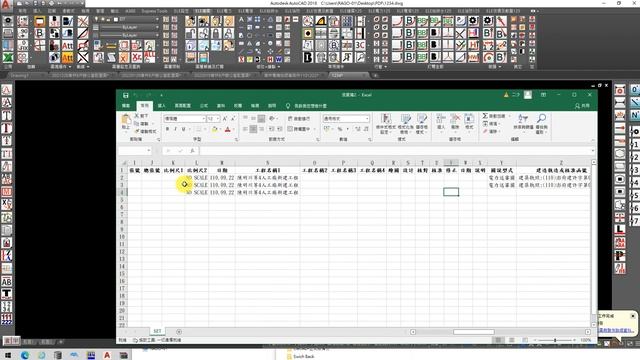Click the bold L icon on AutoCAD right toolbar
Screen dimensions: 640x360
click(620, 230)
